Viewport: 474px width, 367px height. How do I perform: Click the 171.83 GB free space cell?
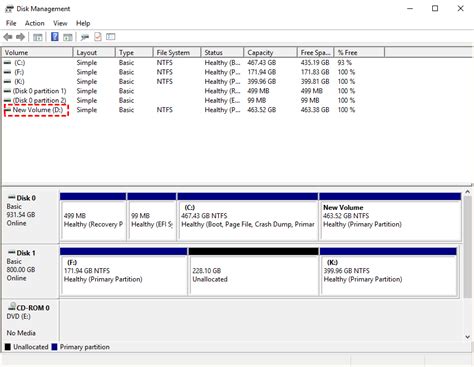click(315, 72)
